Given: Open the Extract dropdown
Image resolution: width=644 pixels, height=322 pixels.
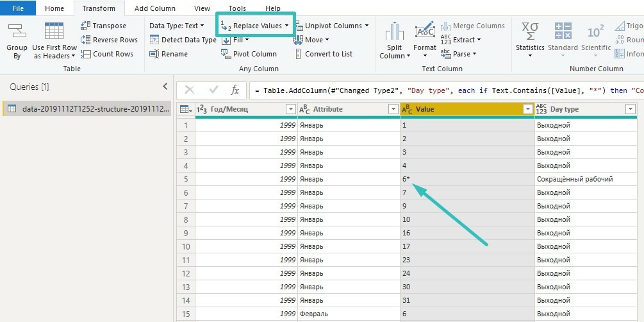Looking at the screenshot, I should [x=479, y=40].
